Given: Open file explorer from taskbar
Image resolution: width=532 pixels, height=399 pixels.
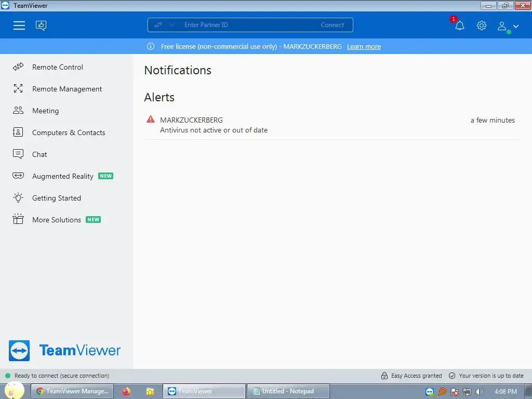Looking at the screenshot, I should 150,391.
